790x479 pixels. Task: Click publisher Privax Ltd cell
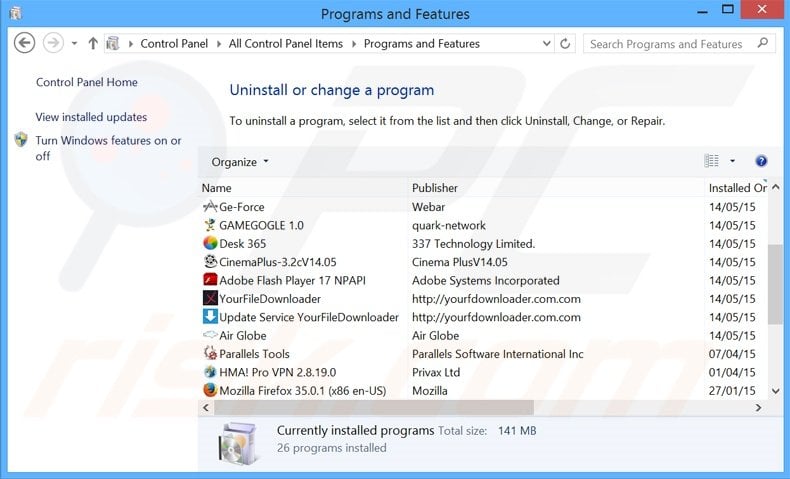pos(436,372)
